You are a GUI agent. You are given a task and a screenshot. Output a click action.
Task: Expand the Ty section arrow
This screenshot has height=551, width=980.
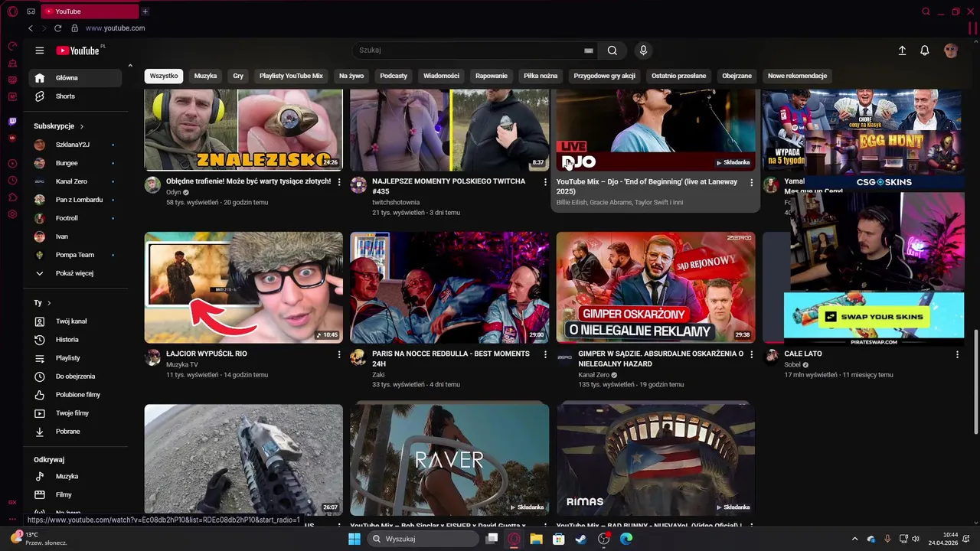coord(49,303)
